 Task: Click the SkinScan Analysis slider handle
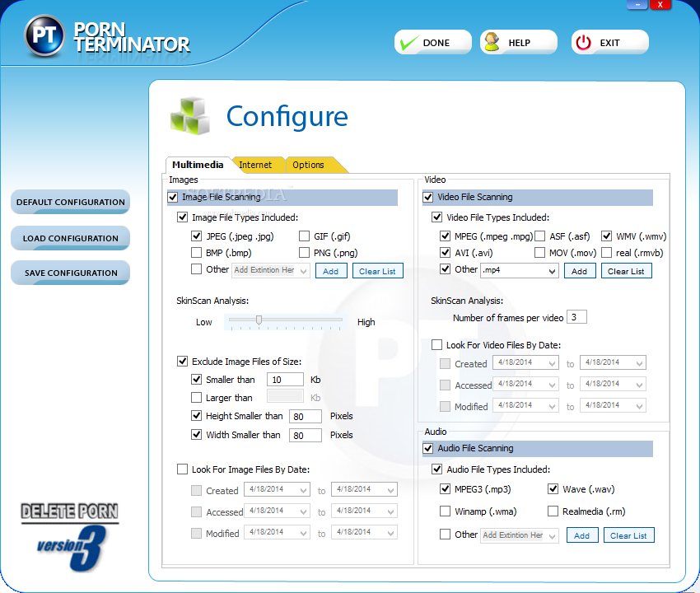click(x=259, y=320)
